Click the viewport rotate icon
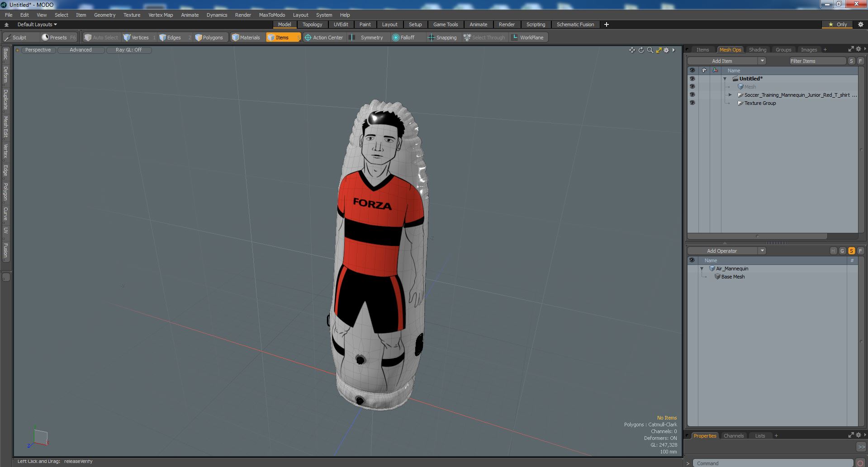Viewport: 868px width, 467px height. tap(641, 50)
